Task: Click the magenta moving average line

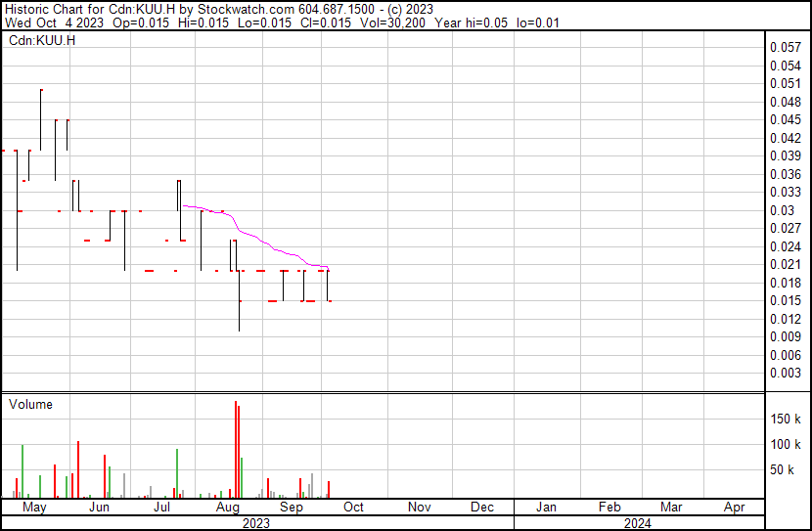Action: click(255, 238)
